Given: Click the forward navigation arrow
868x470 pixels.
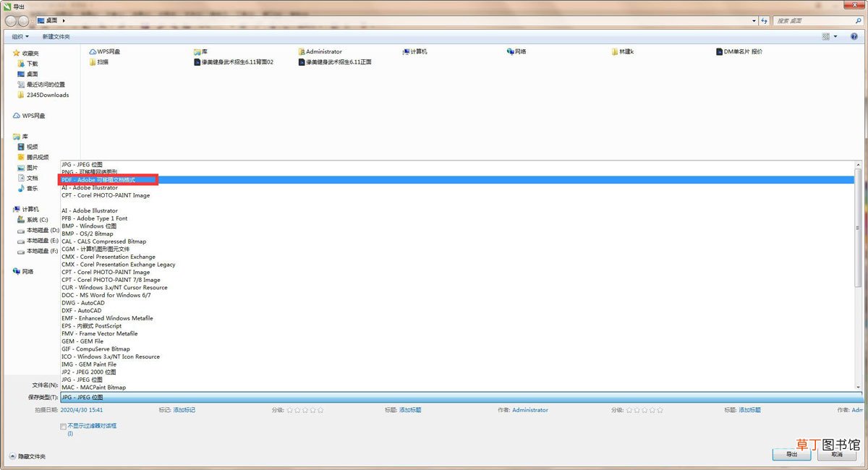Looking at the screenshot, I should click(x=24, y=21).
